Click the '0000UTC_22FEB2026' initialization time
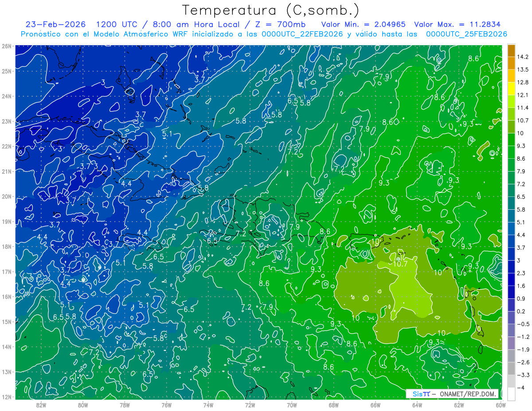The width and height of the screenshot is (532, 411). [302, 34]
